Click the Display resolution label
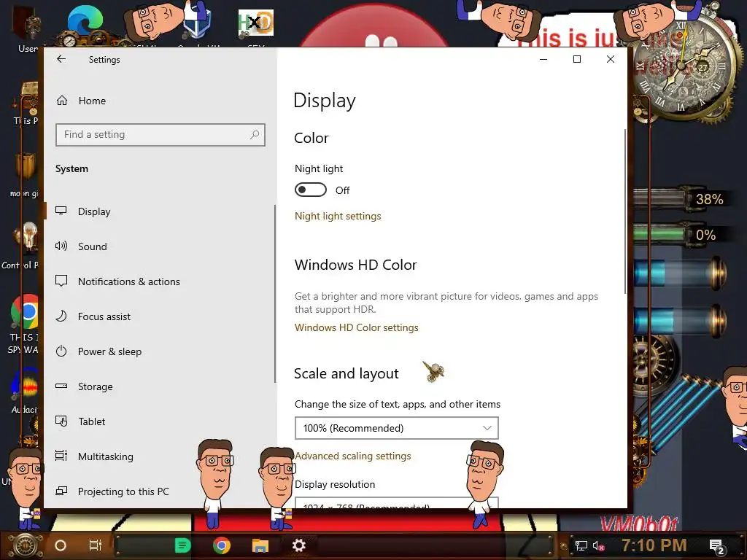This screenshot has width=747, height=560. [335, 484]
